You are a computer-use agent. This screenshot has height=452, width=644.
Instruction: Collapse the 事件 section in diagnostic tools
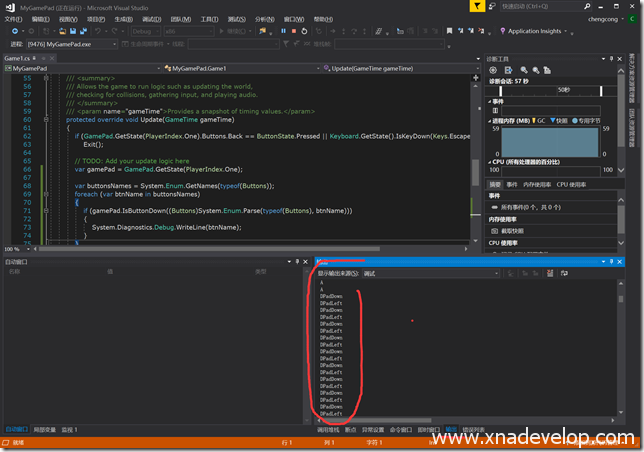pyautogui.click(x=491, y=101)
